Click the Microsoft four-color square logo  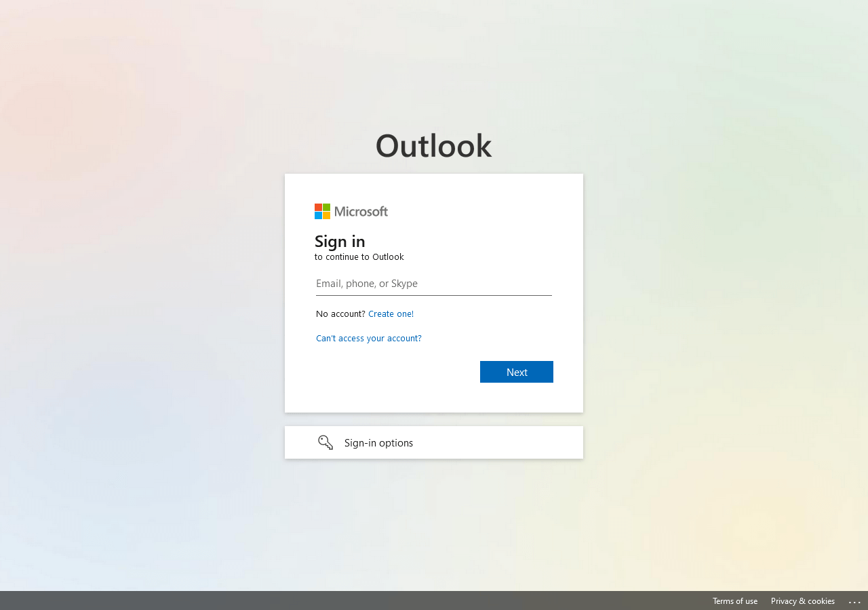[x=322, y=212]
